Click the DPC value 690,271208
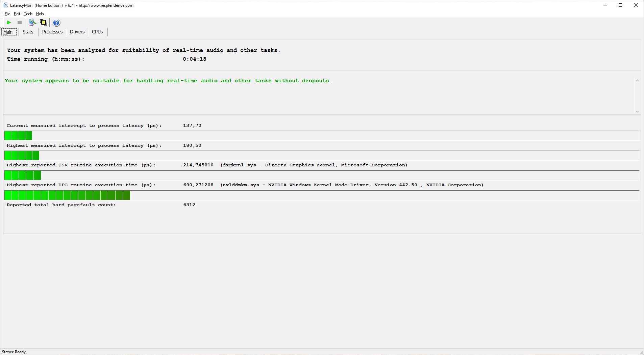The height and width of the screenshot is (355, 644). click(198, 185)
